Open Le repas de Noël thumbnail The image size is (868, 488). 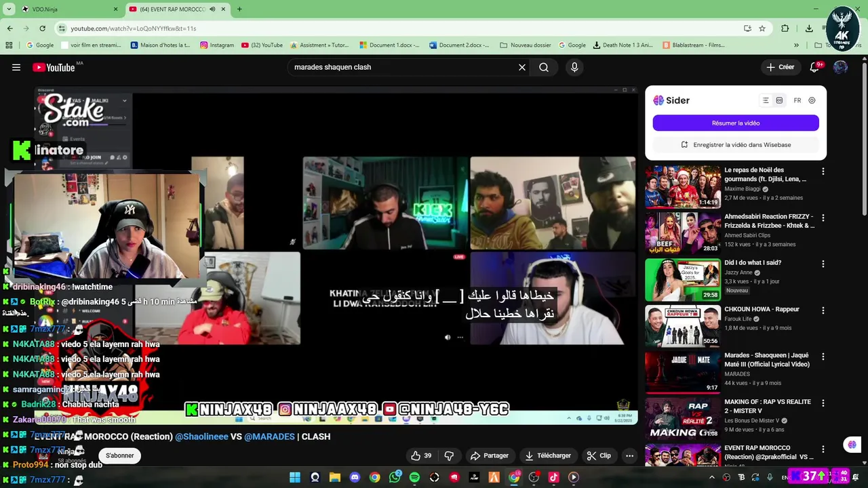pyautogui.click(x=683, y=186)
